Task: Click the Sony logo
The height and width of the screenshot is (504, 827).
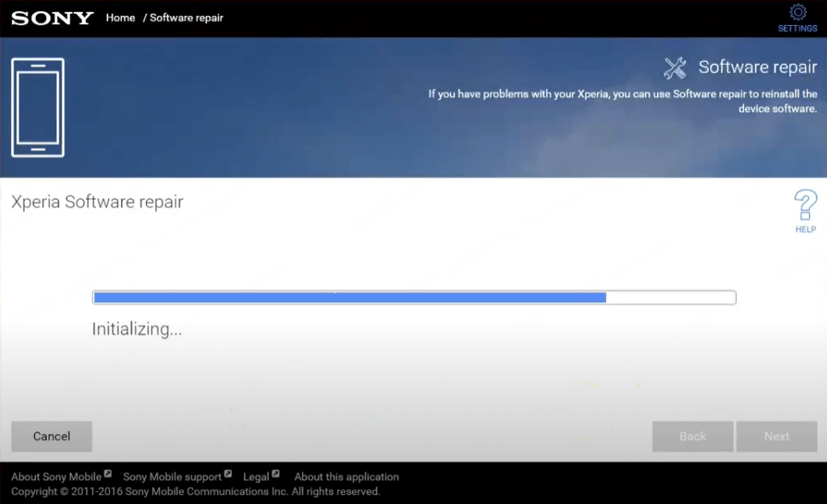Action: (x=52, y=19)
